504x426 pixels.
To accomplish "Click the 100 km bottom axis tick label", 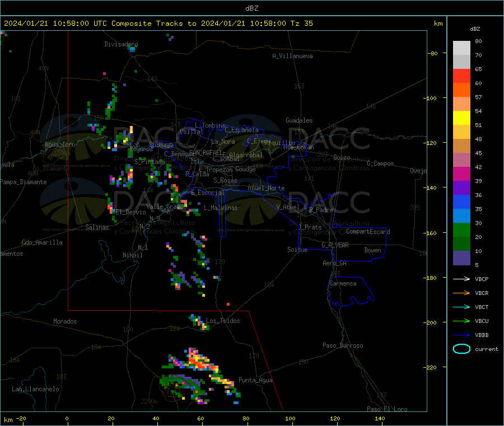I will tap(290, 418).
